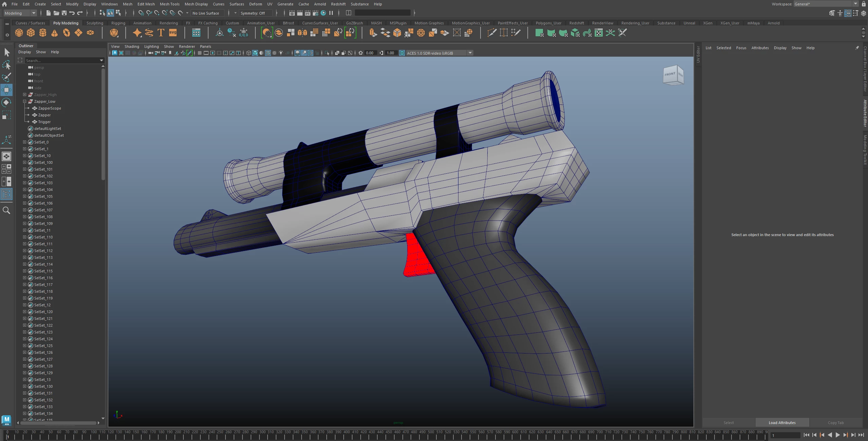Select the Move tool in the toolbox

click(6, 90)
